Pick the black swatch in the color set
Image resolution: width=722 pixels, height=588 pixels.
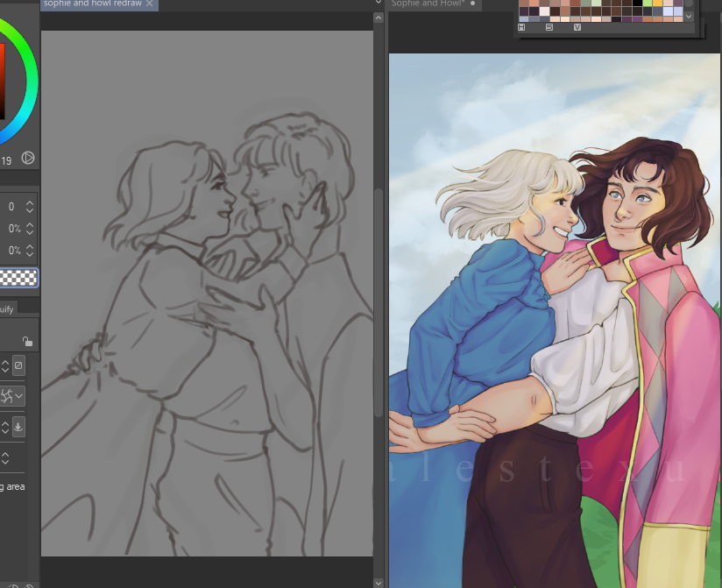tap(637, 3)
